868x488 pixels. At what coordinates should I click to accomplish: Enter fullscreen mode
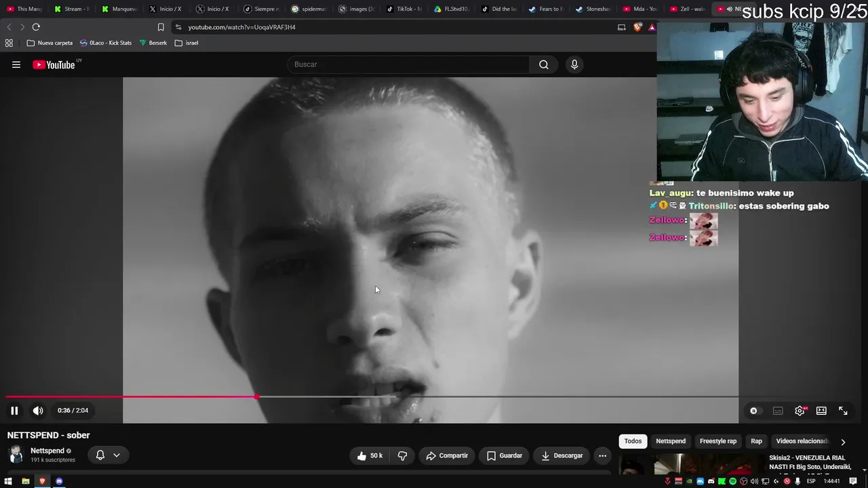coord(843,411)
